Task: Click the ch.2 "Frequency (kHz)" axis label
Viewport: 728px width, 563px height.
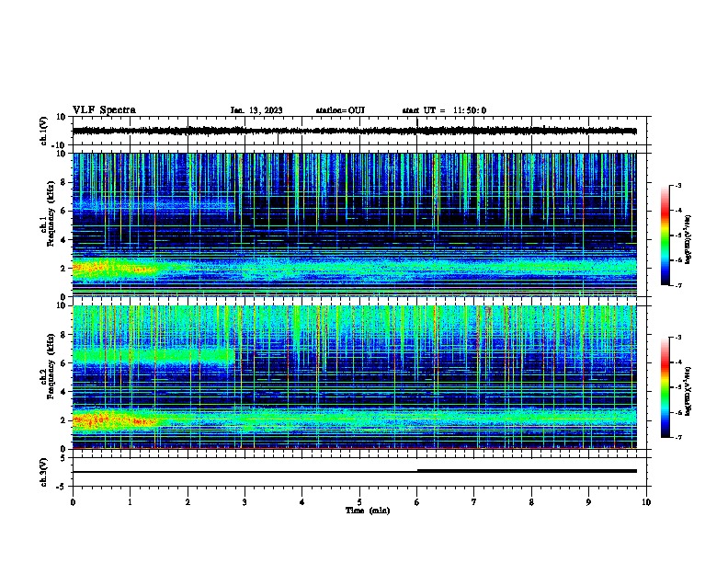Action: (51, 366)
